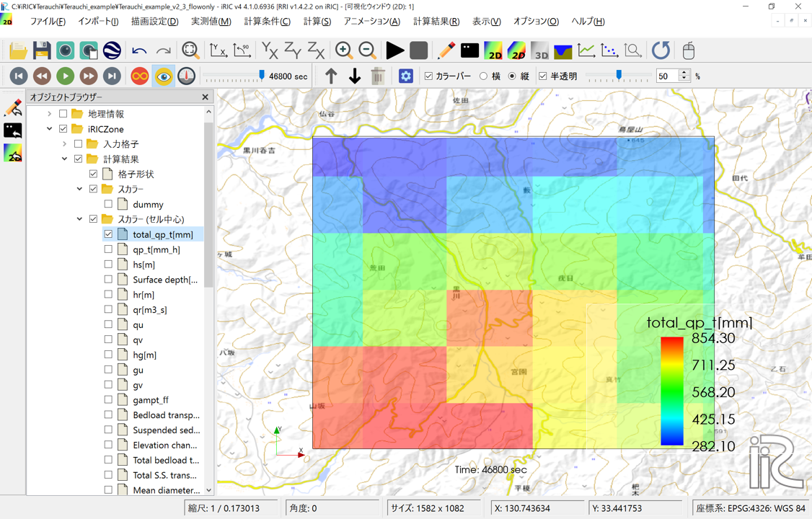Expand the 地理情報 tree node
This screenshot has width=812, height=519.
[x=49, y=113]
